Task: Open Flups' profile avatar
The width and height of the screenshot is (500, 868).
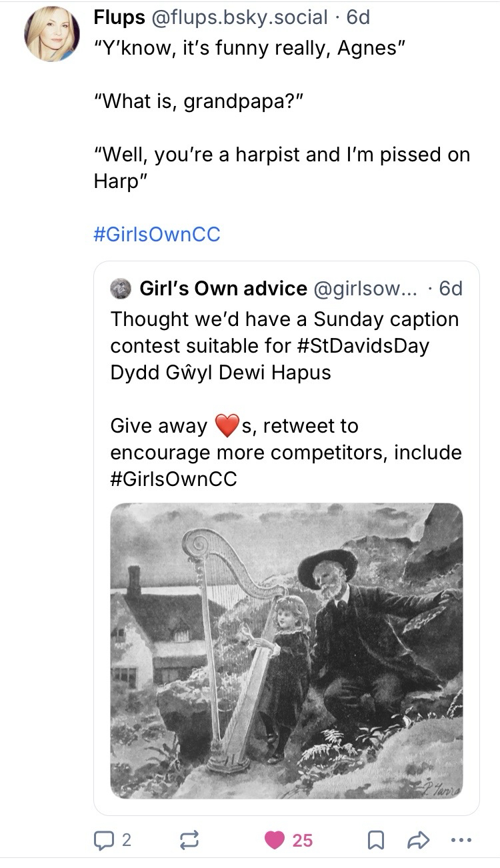Action: point(52,36)
